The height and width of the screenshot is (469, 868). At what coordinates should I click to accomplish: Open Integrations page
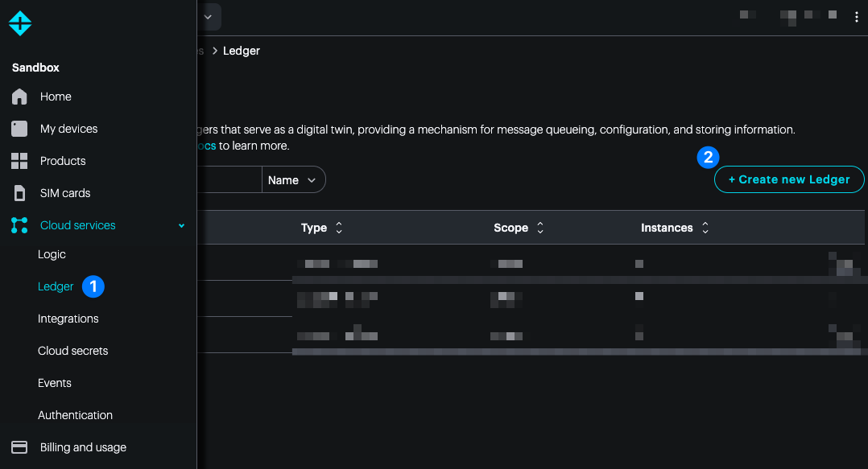[x=68, y=319]
